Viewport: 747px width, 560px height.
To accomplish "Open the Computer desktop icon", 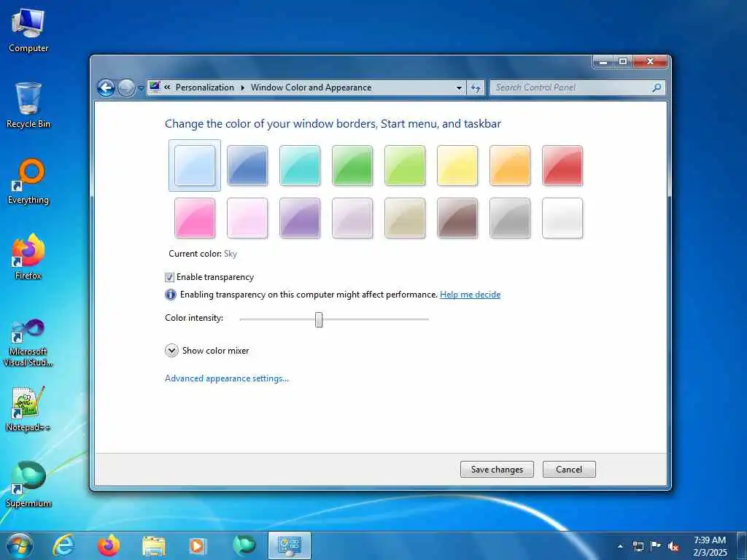I will coord(28,31).
